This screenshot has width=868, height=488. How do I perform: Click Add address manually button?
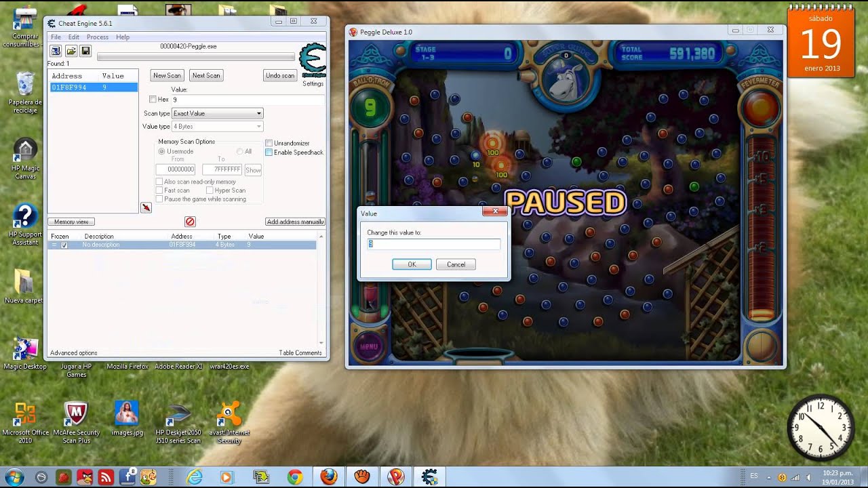pos(295,222)
